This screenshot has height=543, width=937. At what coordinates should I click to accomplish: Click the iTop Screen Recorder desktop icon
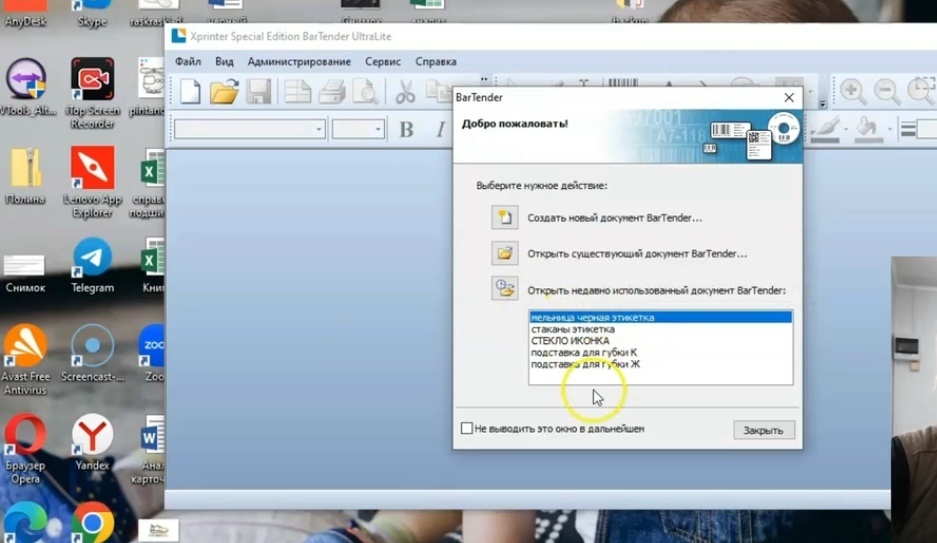coord(92,94)
